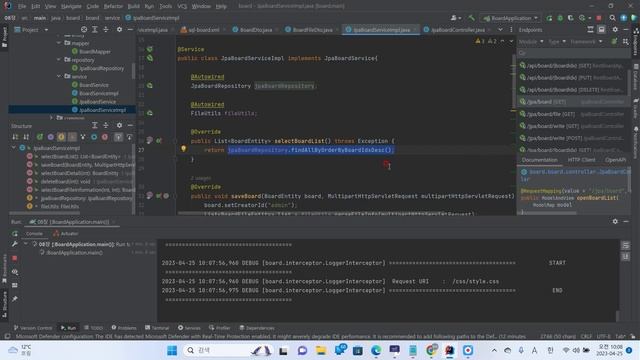Open the Terminal tool window button
This screenshot has height=360, width=640.
[157, 328]
